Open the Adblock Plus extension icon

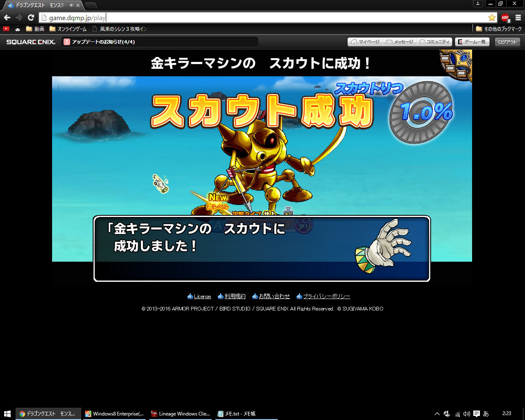coord(505,18)
